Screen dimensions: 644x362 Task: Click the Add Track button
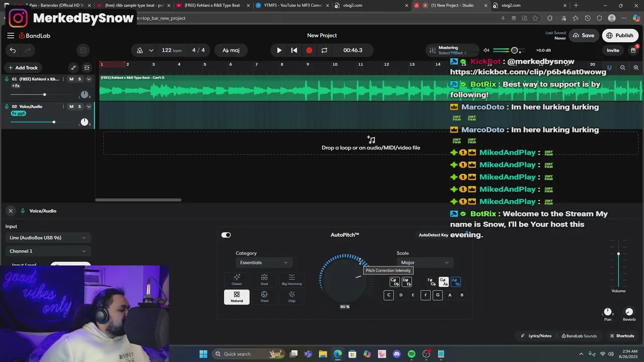23,68
